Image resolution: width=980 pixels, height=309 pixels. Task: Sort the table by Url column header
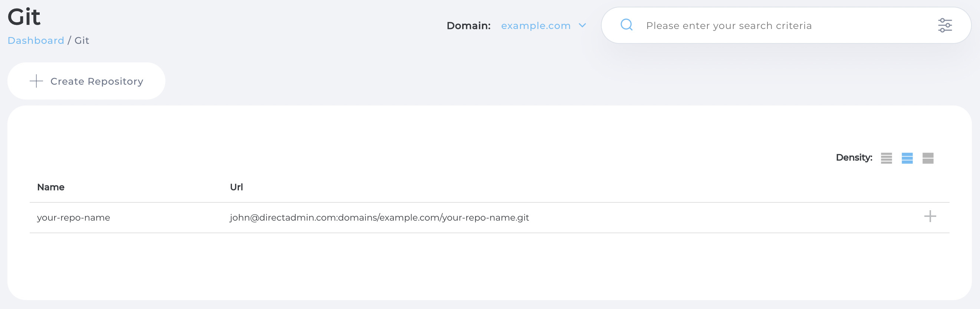(x=236, y=187)
